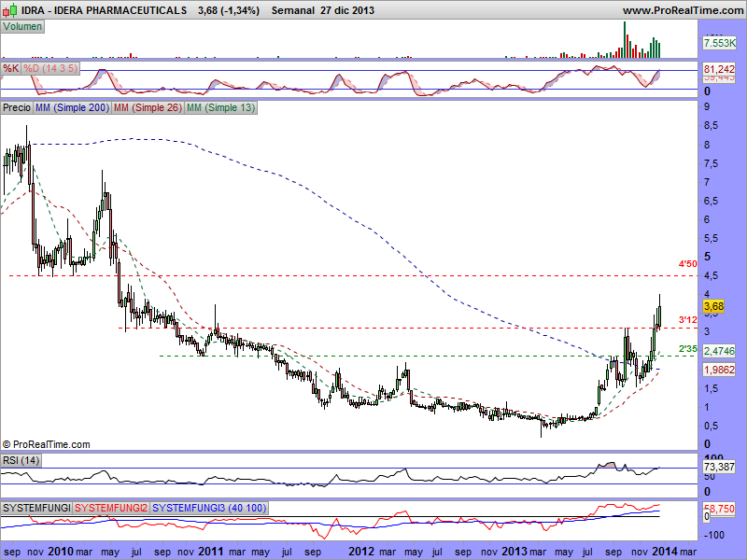Click the 58,750 SYSTEMFUNGI value tag
Screen dimensions: 747x560
point(719,509)
